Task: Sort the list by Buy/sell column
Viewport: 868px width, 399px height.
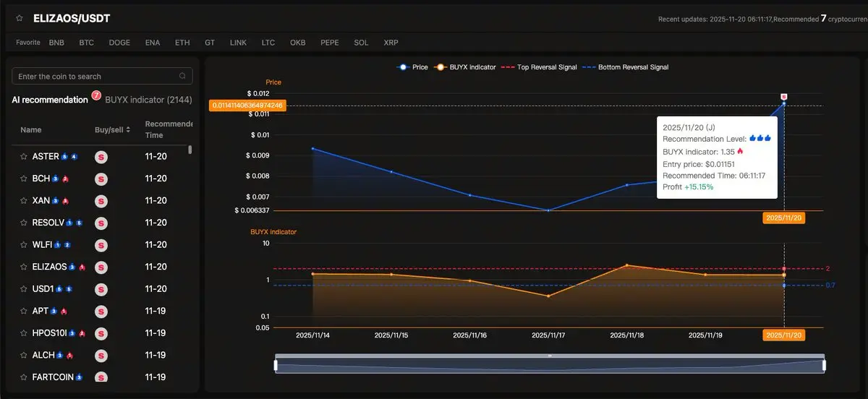Action: pos(112,130)
